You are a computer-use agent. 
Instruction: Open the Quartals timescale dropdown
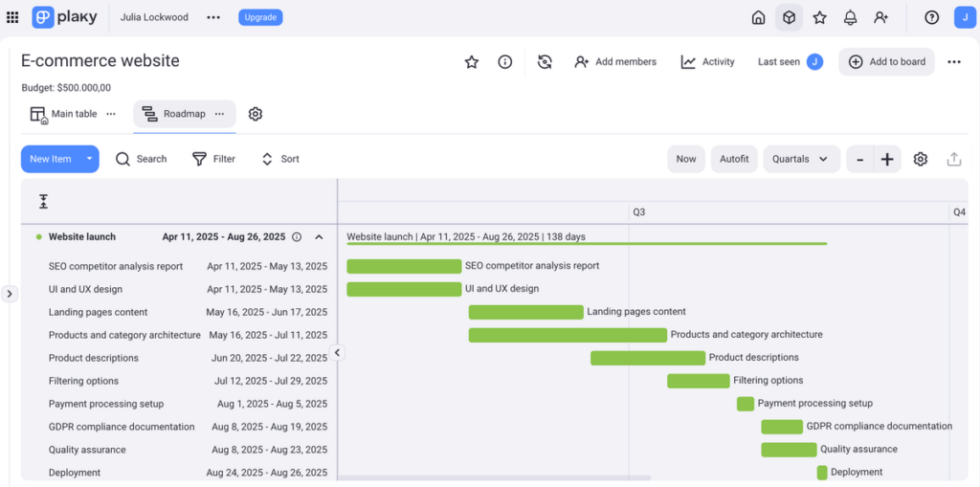801,159
